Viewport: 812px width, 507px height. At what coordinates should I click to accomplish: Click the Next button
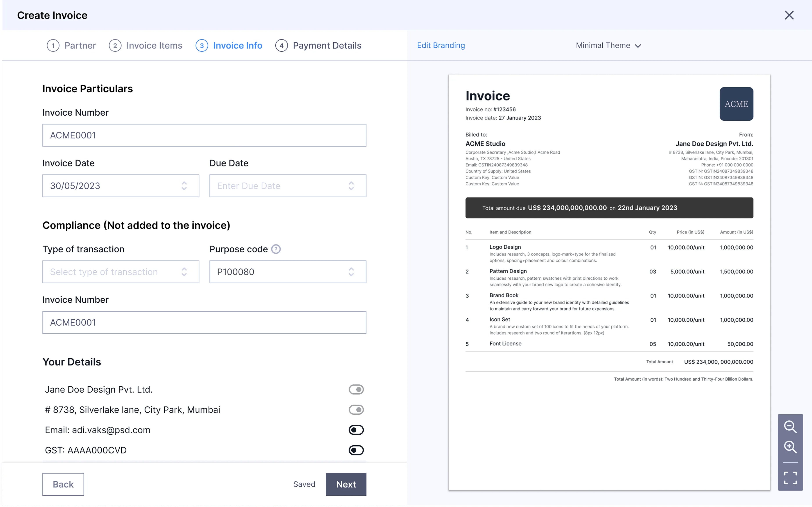[x=346, y=484]
